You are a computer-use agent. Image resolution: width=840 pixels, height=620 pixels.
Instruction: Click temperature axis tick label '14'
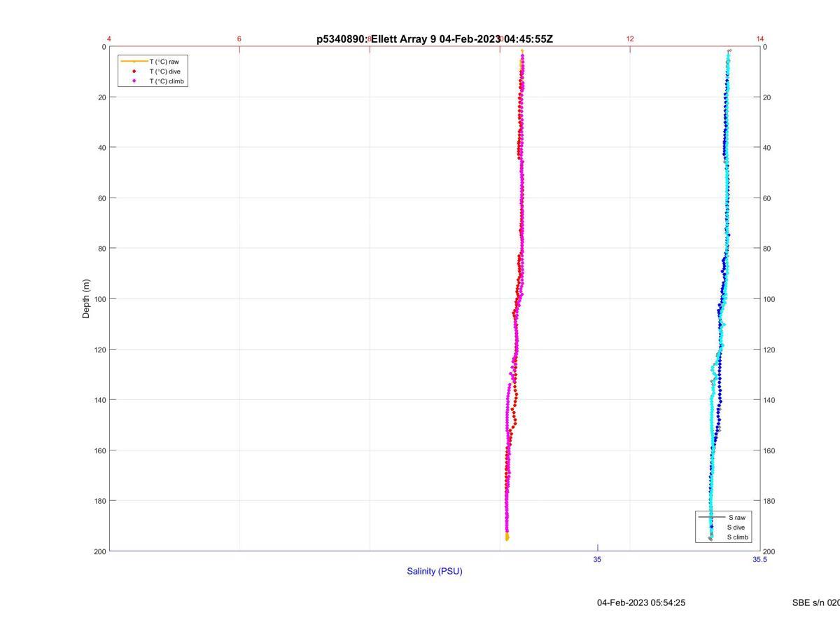point(760,39)
